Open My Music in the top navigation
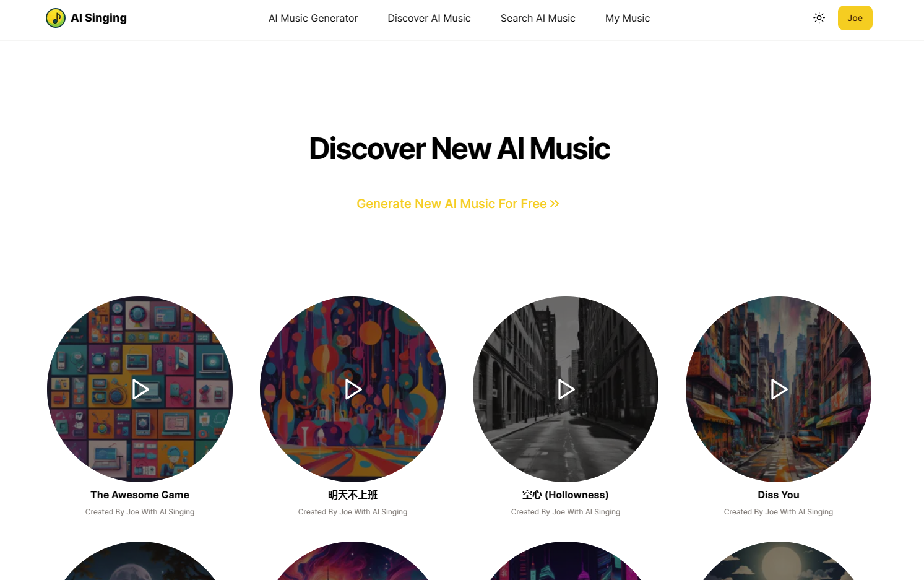 click(628, 19)
